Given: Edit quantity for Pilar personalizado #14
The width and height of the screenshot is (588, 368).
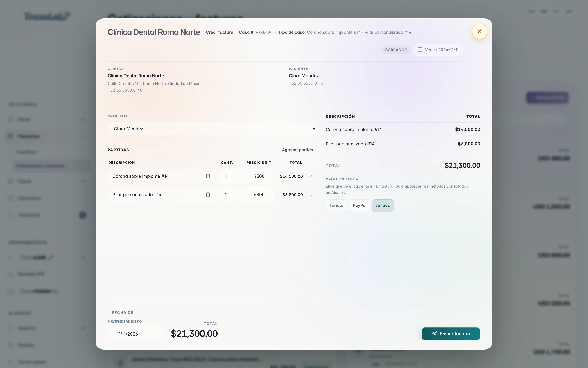Looking at the screenshot, I should (227, 195).
